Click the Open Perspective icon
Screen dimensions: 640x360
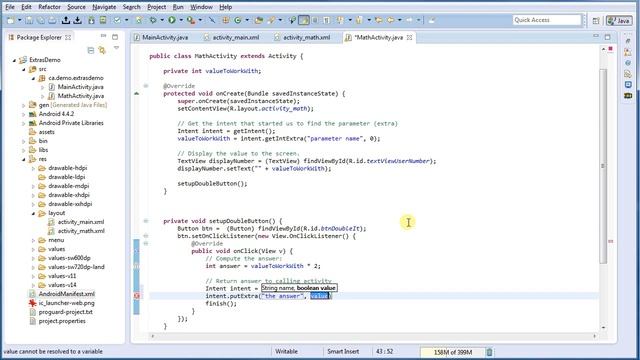tap(596, 20)
